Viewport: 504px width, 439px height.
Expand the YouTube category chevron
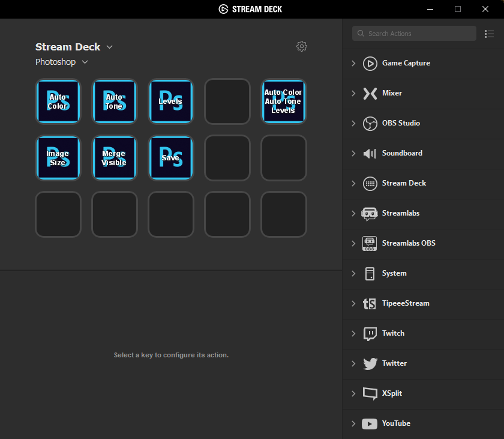coord(353,423)
